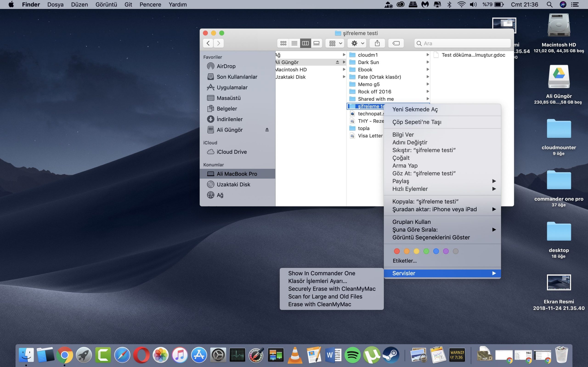Image resolution: width=588 pixels, height=367 pixels.
Task: Go back with the Finder back arrow
Action: click(208, 43)
